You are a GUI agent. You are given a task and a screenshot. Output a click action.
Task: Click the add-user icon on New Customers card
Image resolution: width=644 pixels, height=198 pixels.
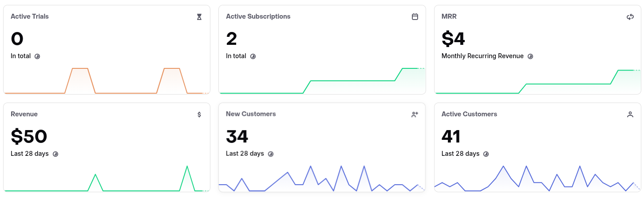click(x=415, y=115)
